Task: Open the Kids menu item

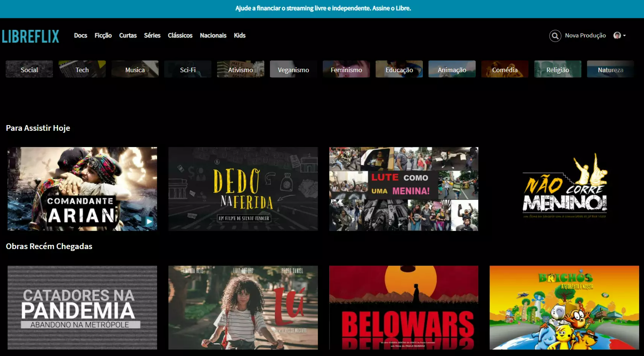Action: (x=240, y=36)
